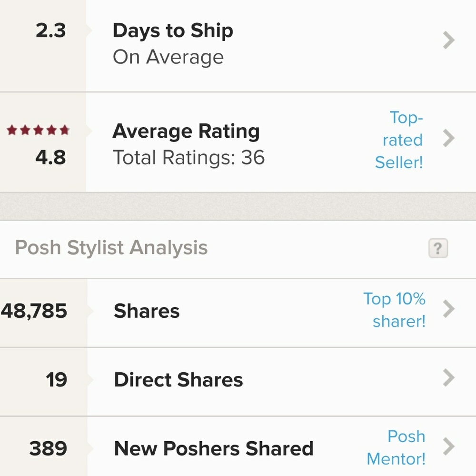Click the Top-rated Seller! badge link
The height and width of the screenshot is (476, 476).
coord(399,140)
